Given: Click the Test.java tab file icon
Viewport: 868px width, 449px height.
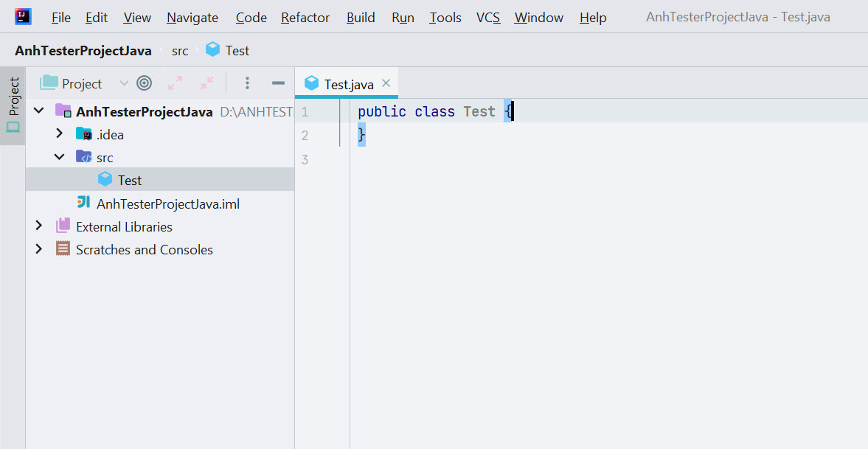Looking at the screenshot, I should point(312,83).
